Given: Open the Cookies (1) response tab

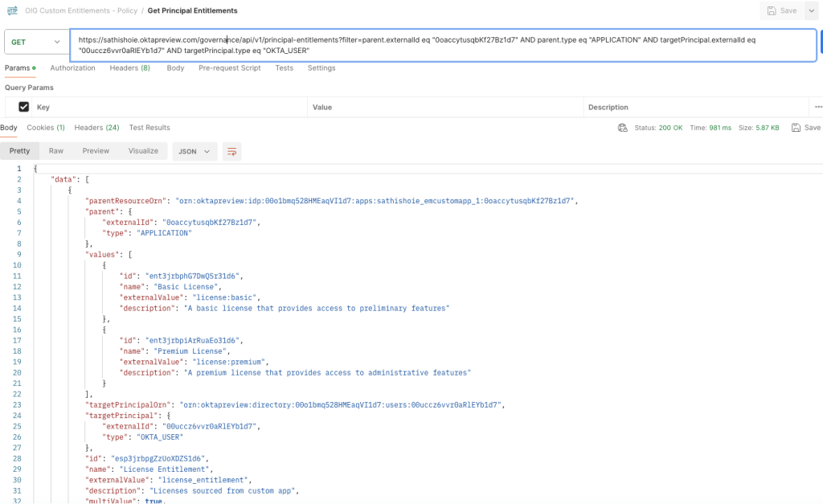Looking at the screenshot, I should 46,128.
